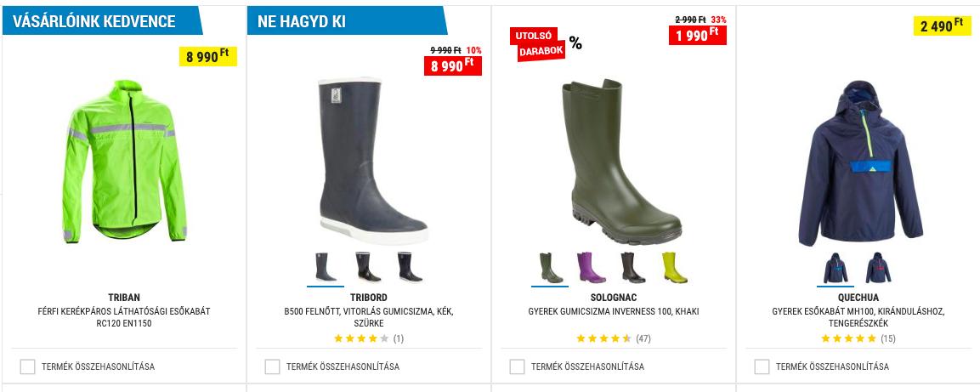The image size is (980, 392).
Task: Select the first Quechua jacket color thumbnail
Action: pyautogui.click(x=836, y=268)
